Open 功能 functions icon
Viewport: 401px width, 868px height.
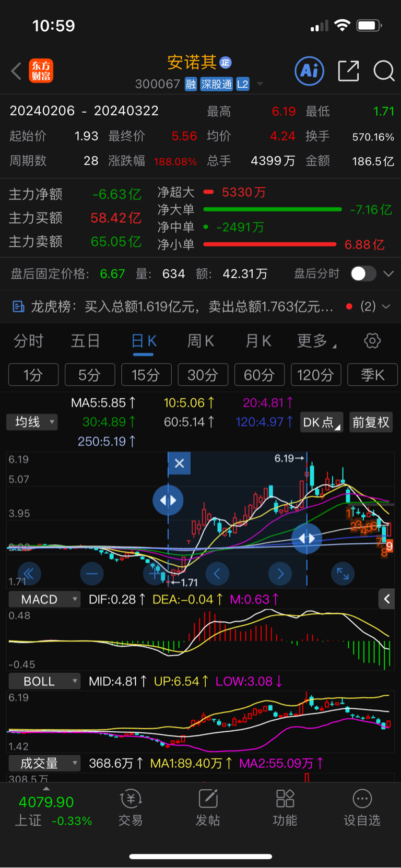click(285, 807)
